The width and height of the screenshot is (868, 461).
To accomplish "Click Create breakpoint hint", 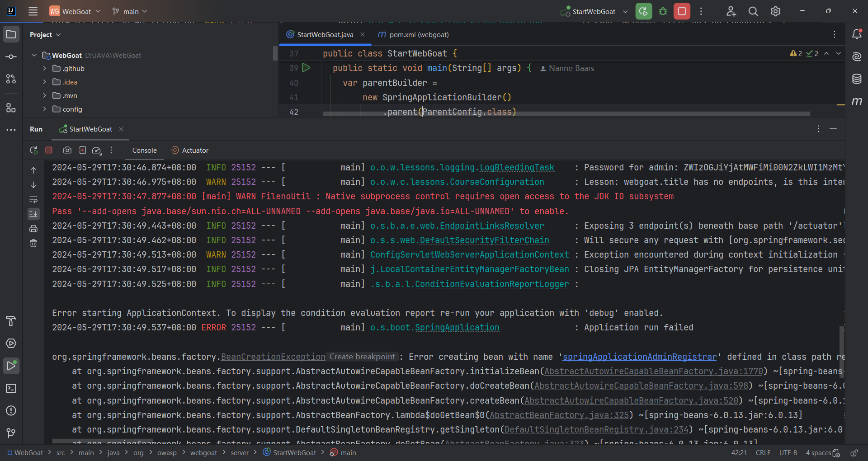I will click(363, 357).
